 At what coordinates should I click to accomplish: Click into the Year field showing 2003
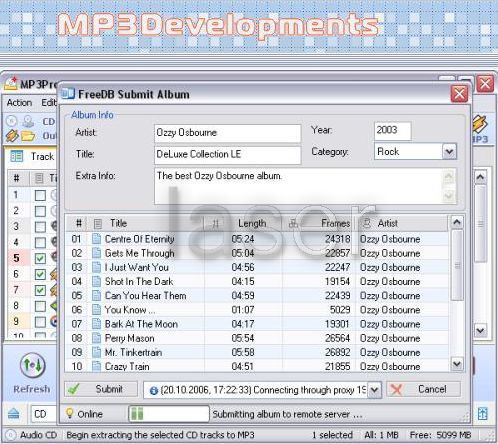(392, 131)
